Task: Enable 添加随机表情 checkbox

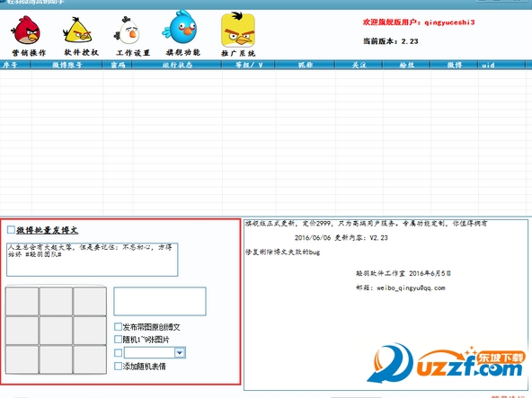Action: tap(118, 366)
